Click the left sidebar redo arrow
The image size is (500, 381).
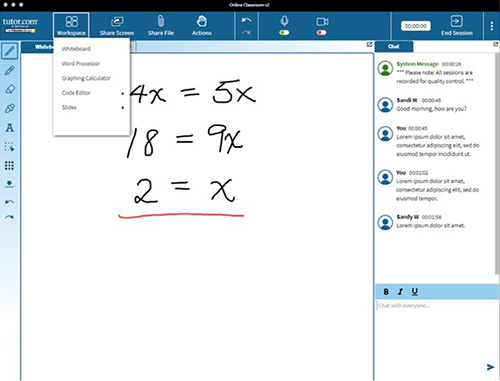[9, 217]
